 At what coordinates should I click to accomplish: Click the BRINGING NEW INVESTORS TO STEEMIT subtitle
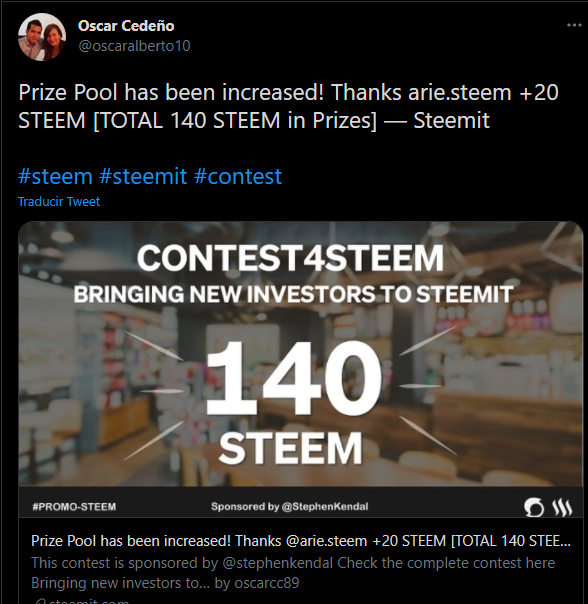click(x=293, y=294)
